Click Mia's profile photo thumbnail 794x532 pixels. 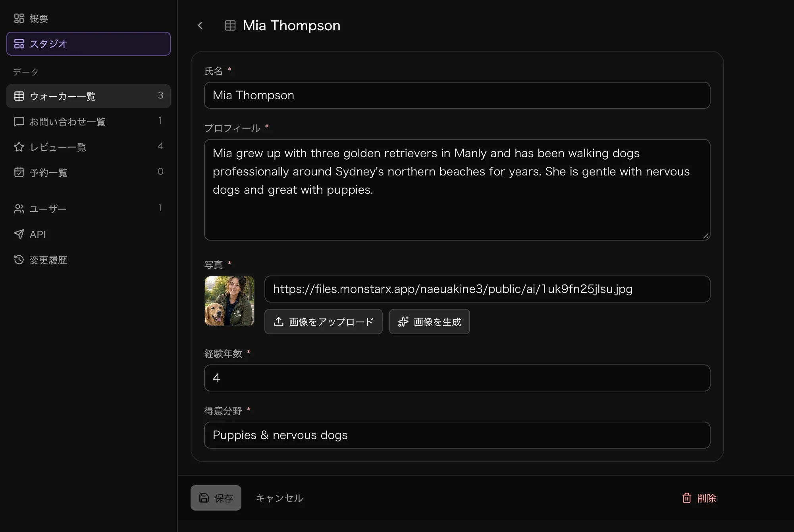[229, 301]
